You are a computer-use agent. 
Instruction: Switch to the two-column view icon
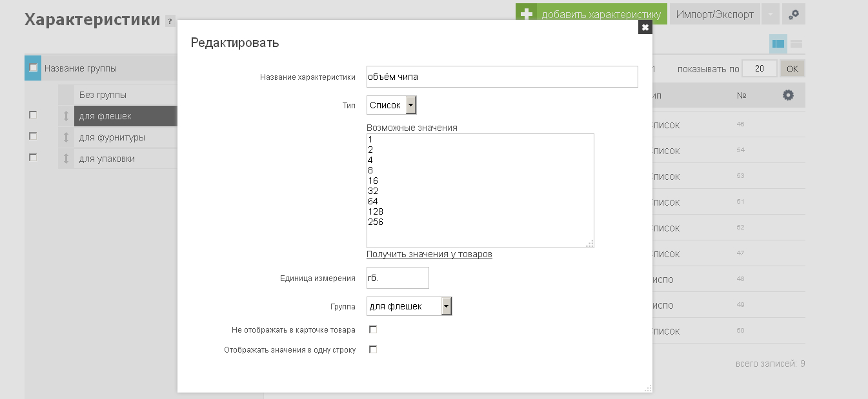coord(778,44)
